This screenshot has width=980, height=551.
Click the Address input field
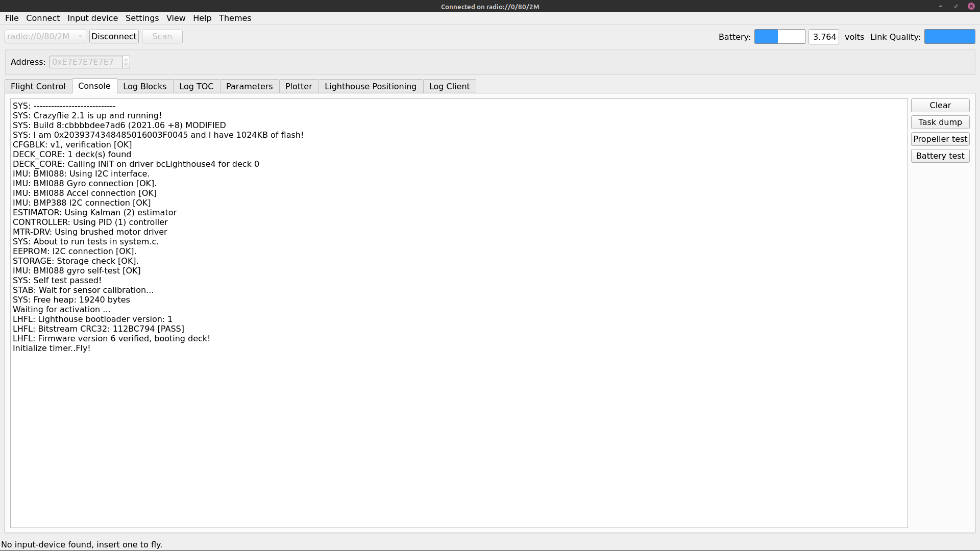point(86,62)
